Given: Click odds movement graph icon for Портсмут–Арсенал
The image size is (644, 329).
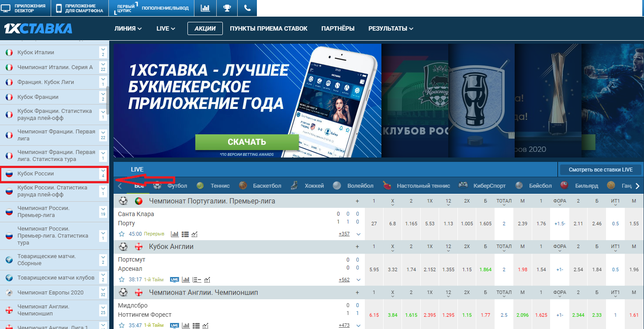Looking at the screenshot, I should click(207, 280).
